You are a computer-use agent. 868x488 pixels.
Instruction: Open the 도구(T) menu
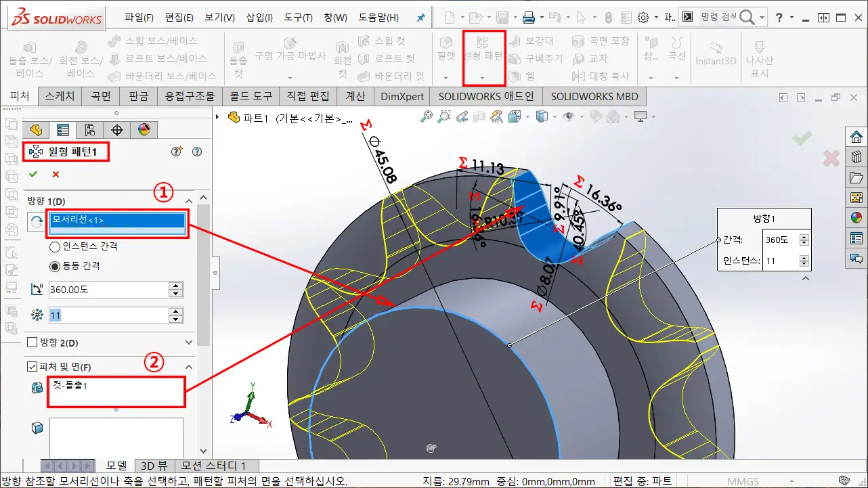tap(298, 18)
